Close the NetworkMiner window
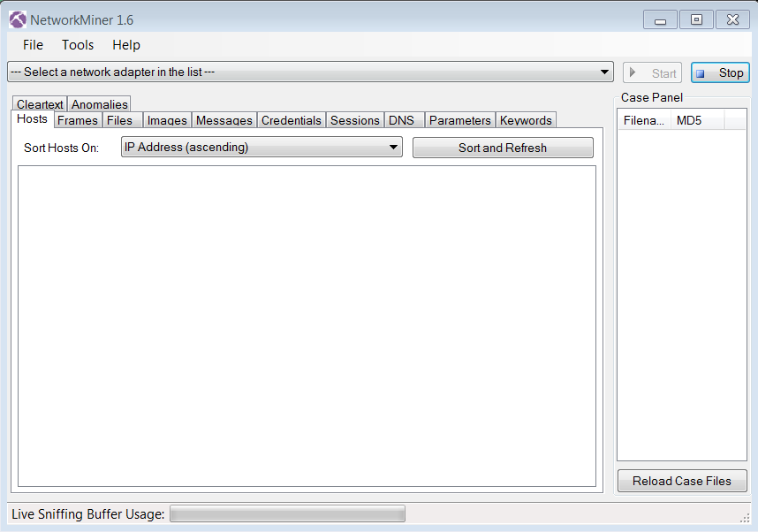The image size is (758, 532). pyautogui.click(x=733, y=19)
